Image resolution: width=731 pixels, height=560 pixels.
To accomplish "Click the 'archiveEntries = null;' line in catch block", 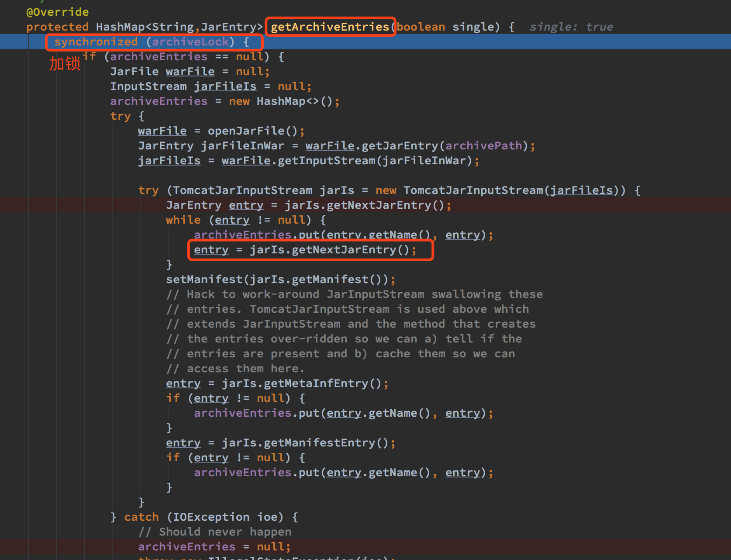I will tap(214, 546).
